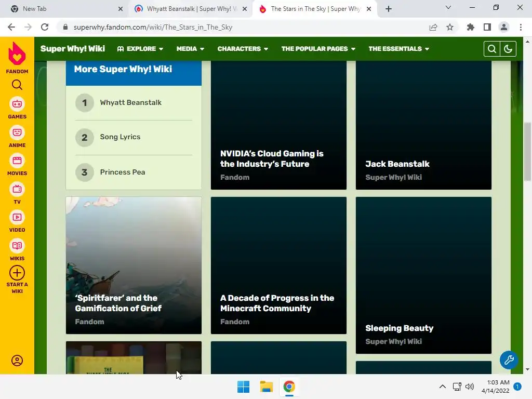
Task: Click the network tray icon
Action: click(x=457, y=387)
